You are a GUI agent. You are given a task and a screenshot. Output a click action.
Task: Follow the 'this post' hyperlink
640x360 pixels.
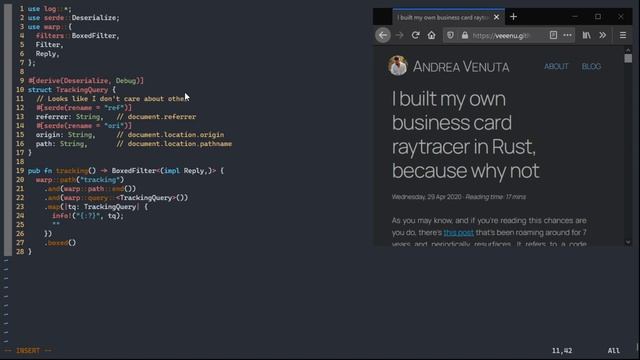458,233
